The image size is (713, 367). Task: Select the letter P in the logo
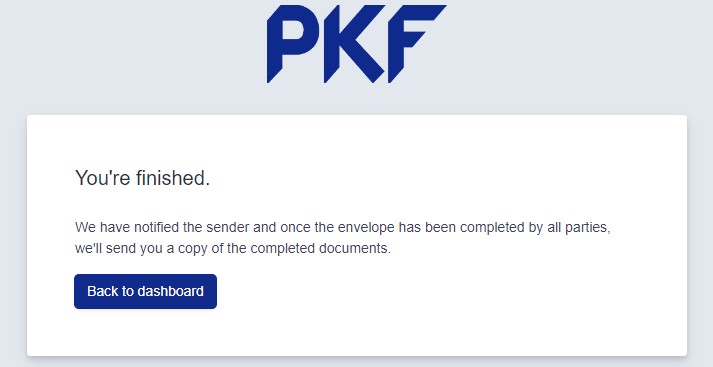click(x=293, y=44)
